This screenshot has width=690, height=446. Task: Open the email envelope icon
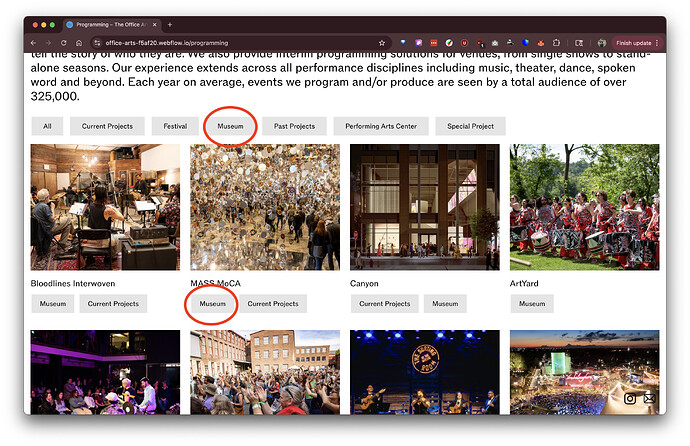[x=649, y=398]
